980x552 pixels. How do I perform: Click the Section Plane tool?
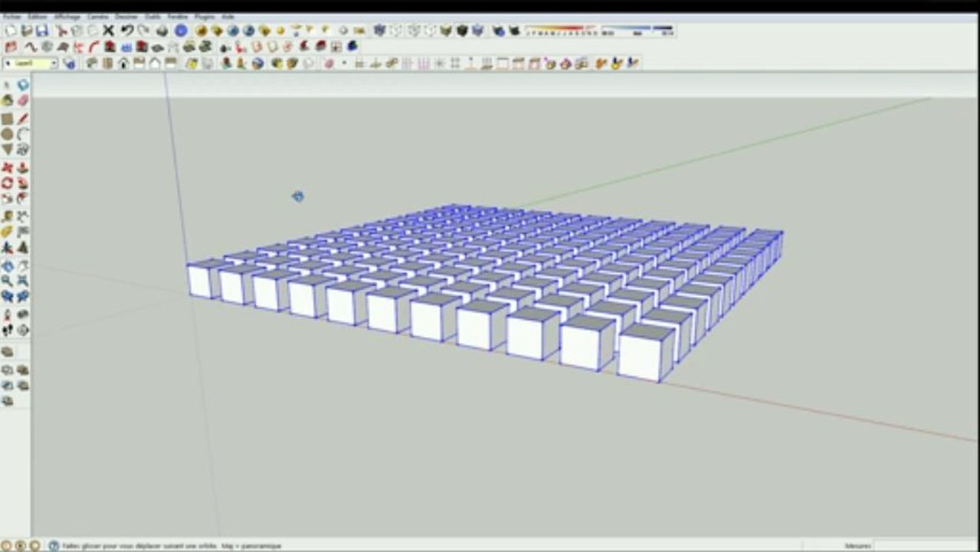23,330
